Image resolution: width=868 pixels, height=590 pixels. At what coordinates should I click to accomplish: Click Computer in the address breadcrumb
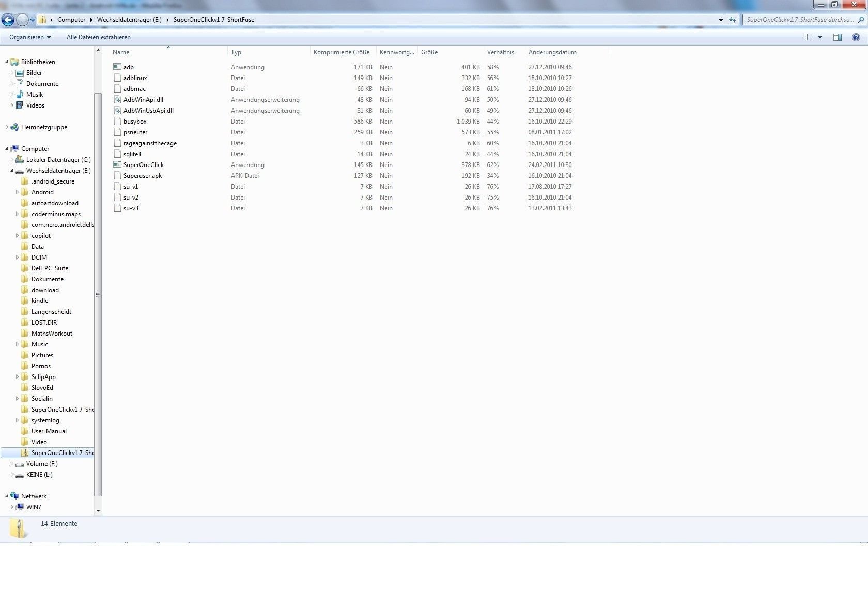tap(71, 20)
